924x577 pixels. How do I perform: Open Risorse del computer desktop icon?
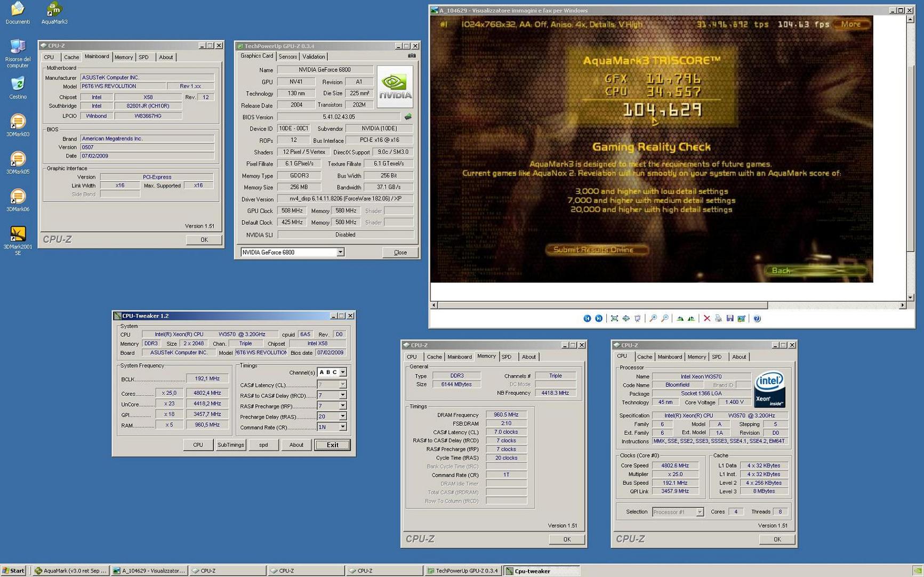(18, 53)
